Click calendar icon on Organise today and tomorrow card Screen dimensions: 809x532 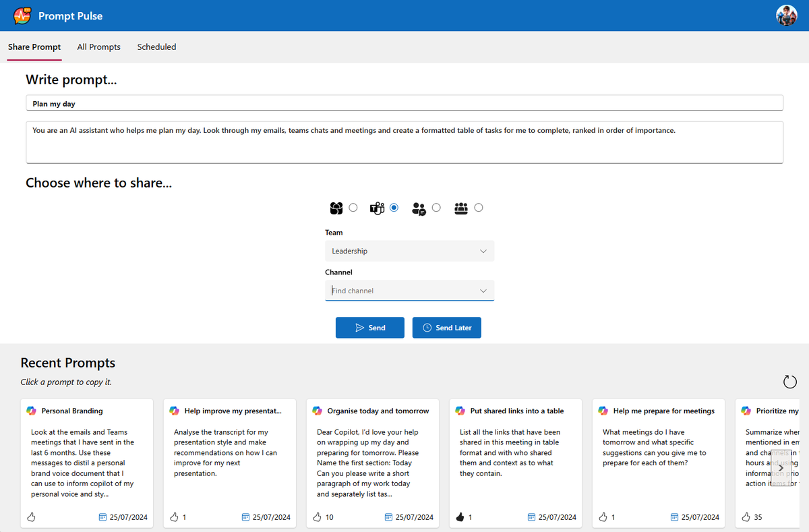click(388, 517)
